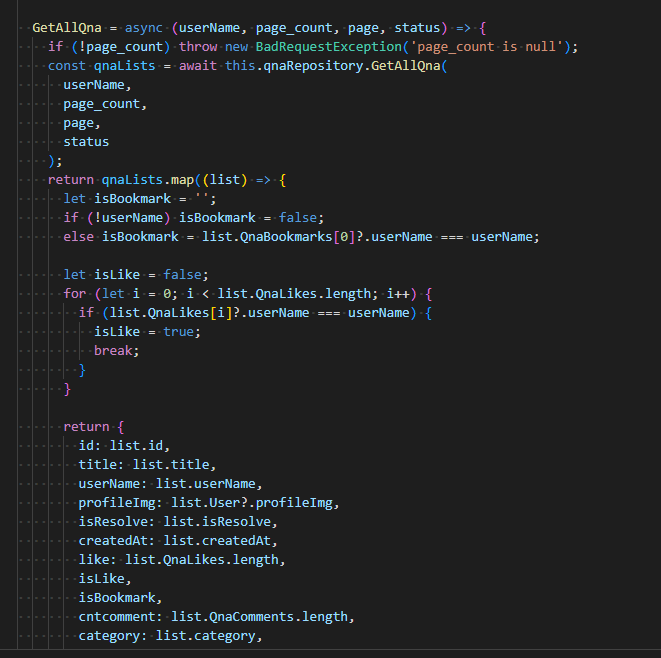The image size is (661, 658).
Task: Click the standalone userName, argument line
Action: point(97,85)
